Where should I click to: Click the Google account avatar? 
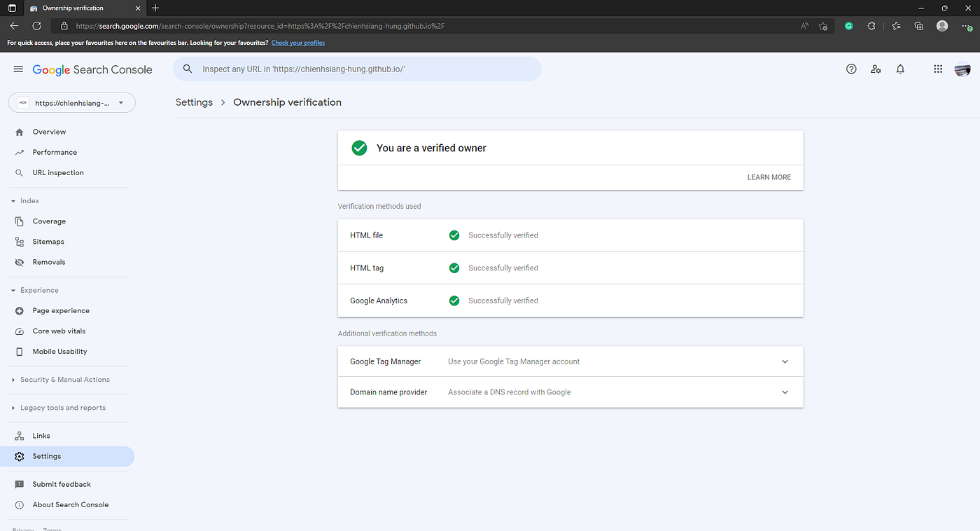[962, 69]
